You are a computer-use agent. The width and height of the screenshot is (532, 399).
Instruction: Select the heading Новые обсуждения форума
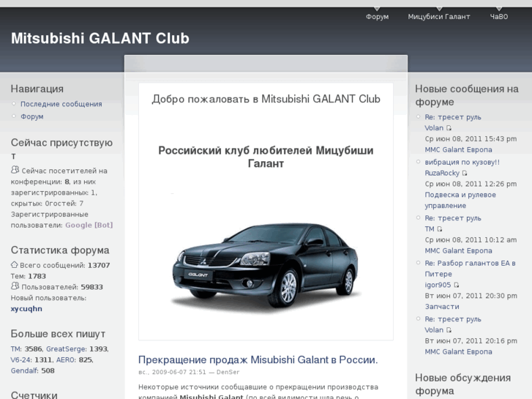coord(462,384)
